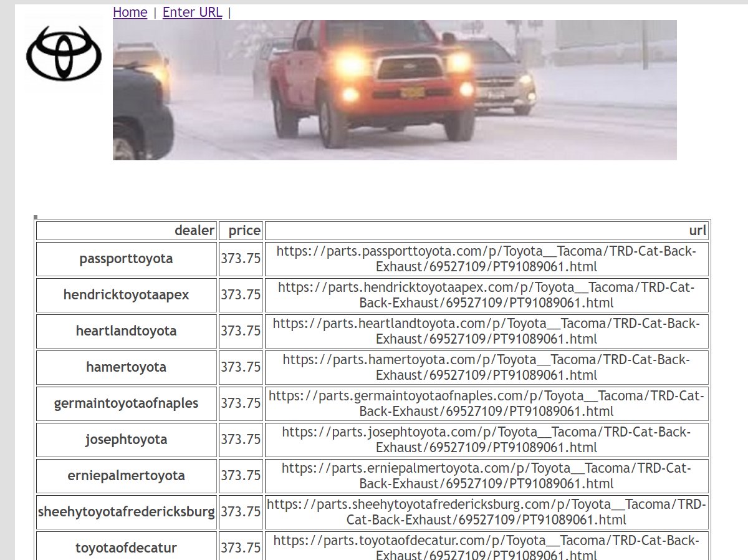
Task: Click the 373.75 price for germaintoyotaofnaples
Action: coord(241,403)
